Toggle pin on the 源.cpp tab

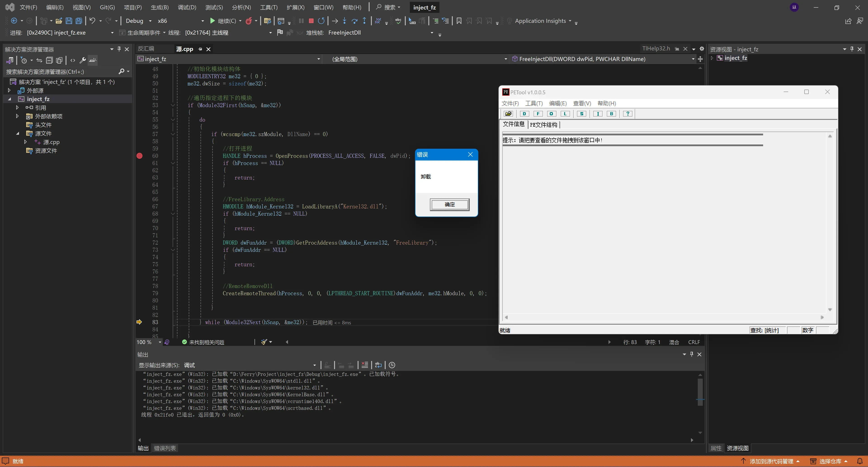point(200,49)
